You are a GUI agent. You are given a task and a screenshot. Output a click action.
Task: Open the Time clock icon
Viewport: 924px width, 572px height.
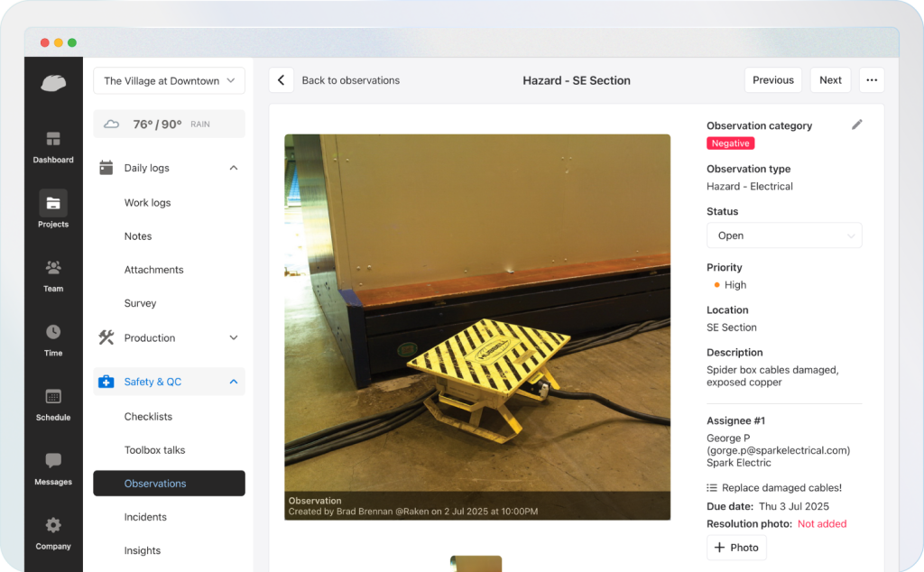(53, 332)
